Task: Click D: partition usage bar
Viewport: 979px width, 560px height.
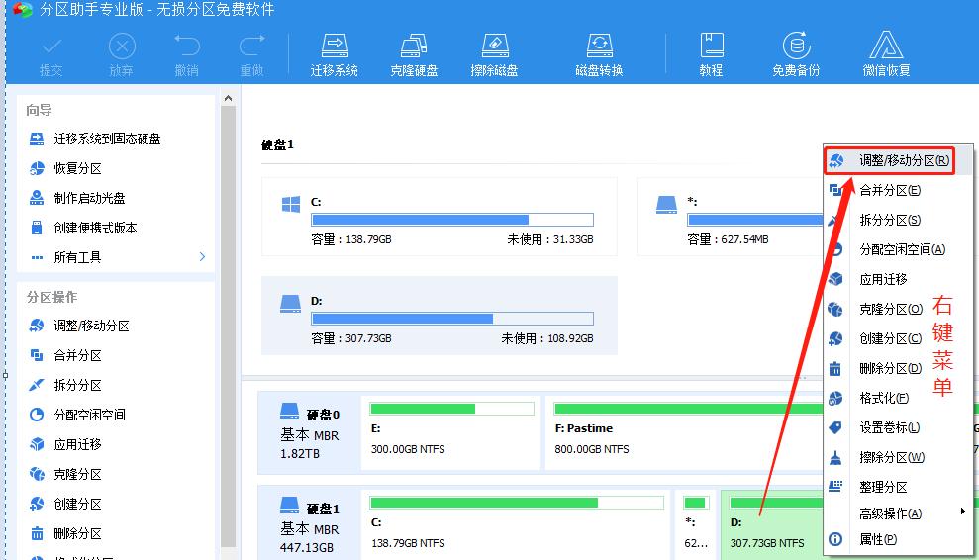Action: 452,319
